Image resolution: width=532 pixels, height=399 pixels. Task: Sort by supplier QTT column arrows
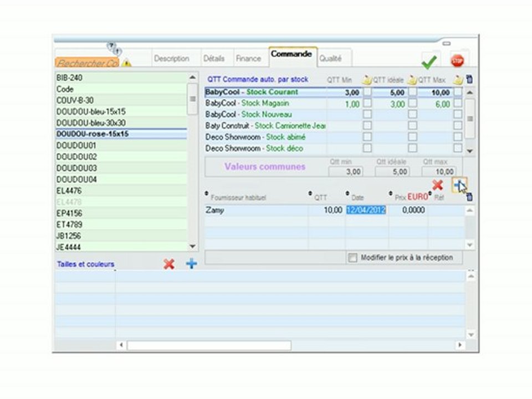coord(310,193)
